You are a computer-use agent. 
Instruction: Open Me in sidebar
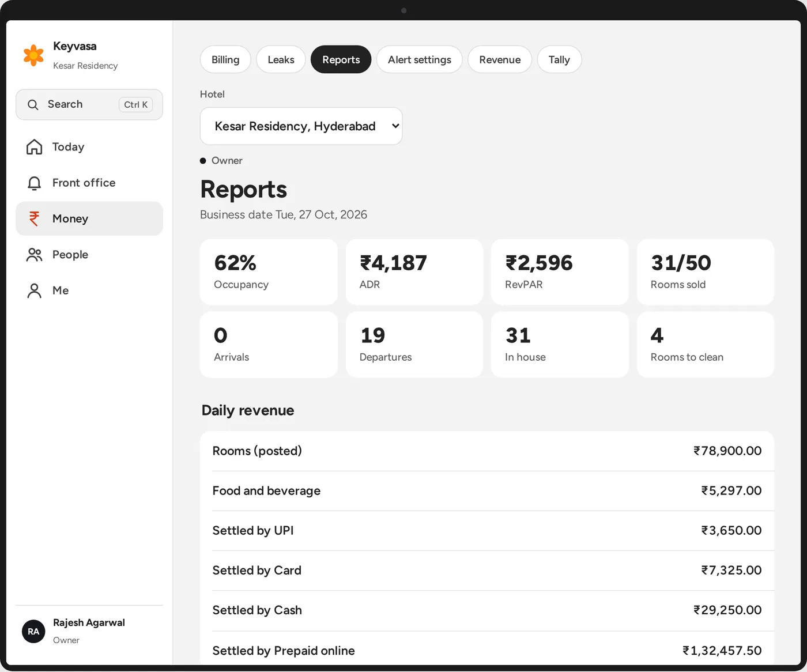click(89, 290)
